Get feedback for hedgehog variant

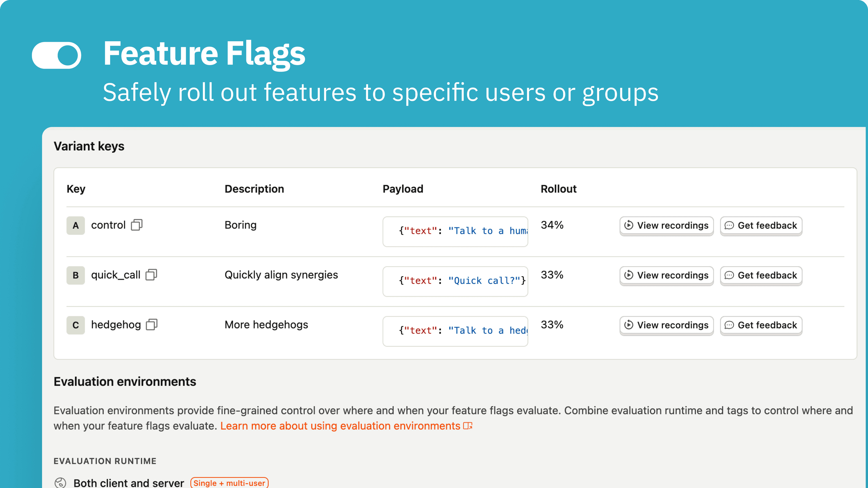761,325
